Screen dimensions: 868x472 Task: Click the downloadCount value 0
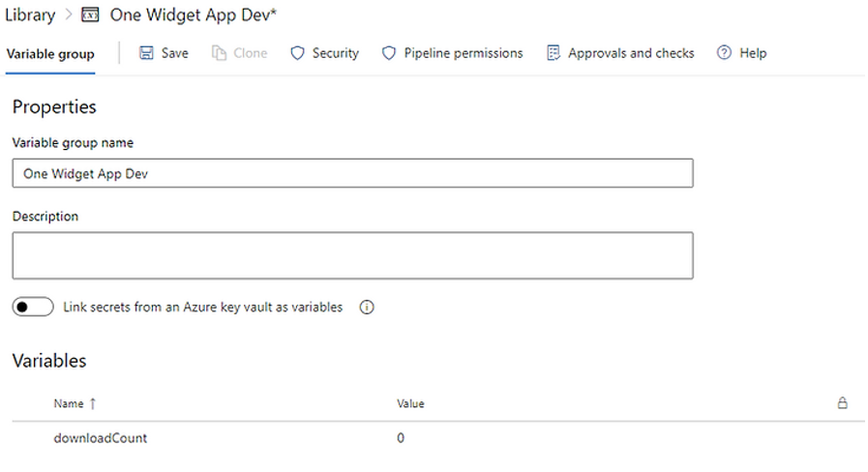pyautogui.click(x=401, y=438)
